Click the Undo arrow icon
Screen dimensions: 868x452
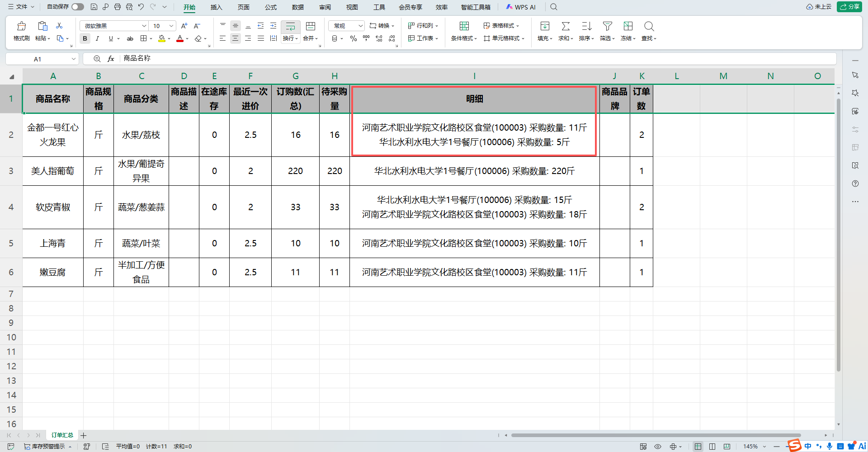[141, 7]
